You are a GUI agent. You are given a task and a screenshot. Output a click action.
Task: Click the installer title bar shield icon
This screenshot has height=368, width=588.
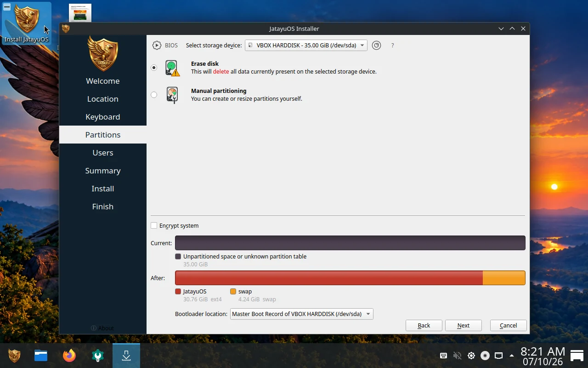(x=66, y=29)
